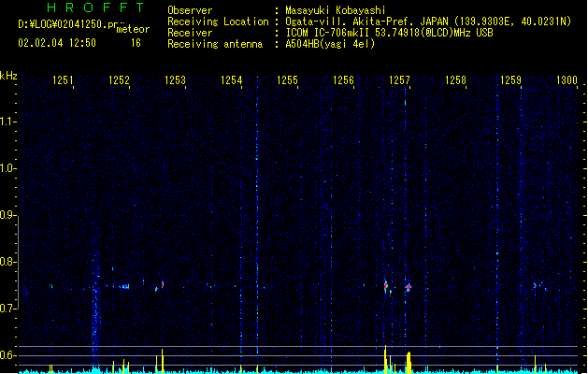The height and width of the screenshot is (374, 588).
Task: Click the date stamp 02.02.04 12:50
Action: click(x=57, y=43)
